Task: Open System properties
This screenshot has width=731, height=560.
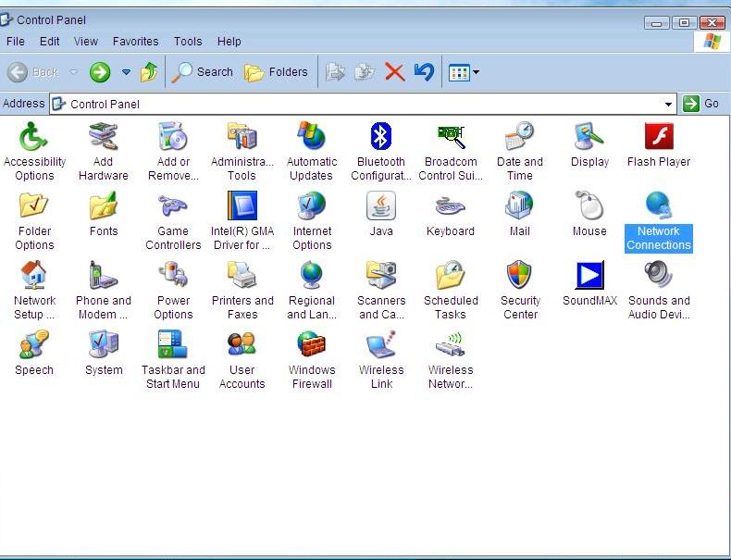Action: [x=103, y=353]
